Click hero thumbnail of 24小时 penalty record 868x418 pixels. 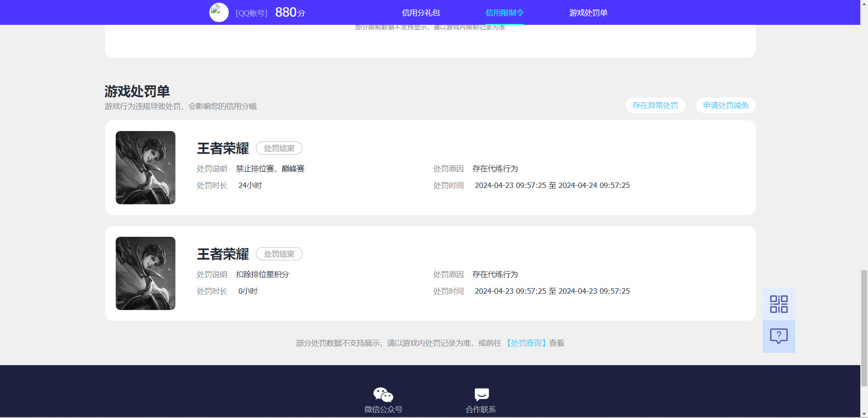(146, 168)
